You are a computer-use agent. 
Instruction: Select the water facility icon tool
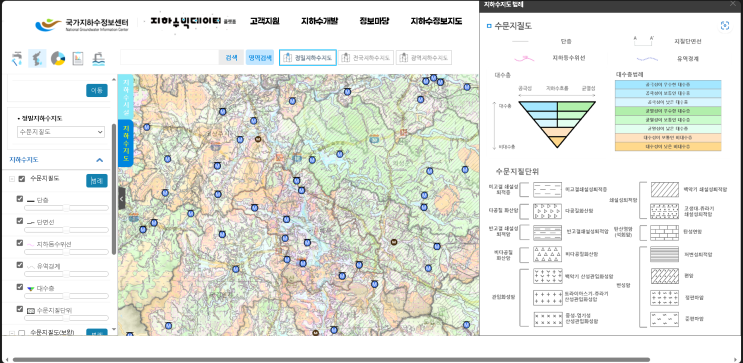click(99, 58)
